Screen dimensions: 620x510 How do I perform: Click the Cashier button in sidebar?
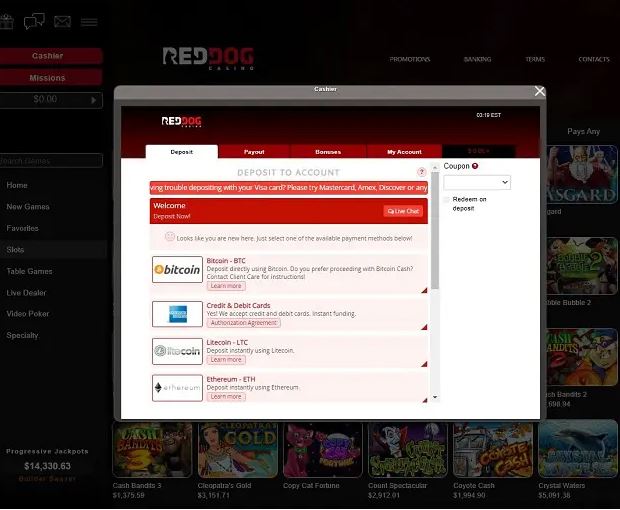point(51,56)
